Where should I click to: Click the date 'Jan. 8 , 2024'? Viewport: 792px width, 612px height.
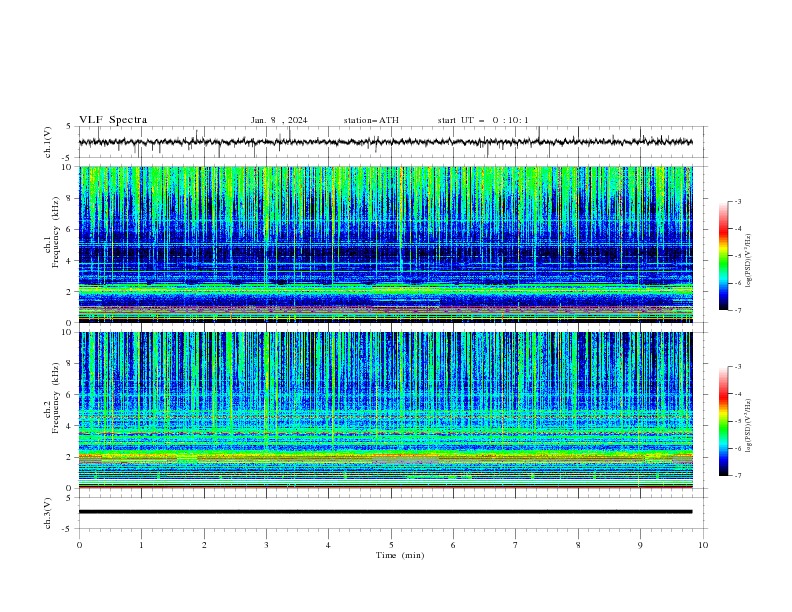pos(279,120)
